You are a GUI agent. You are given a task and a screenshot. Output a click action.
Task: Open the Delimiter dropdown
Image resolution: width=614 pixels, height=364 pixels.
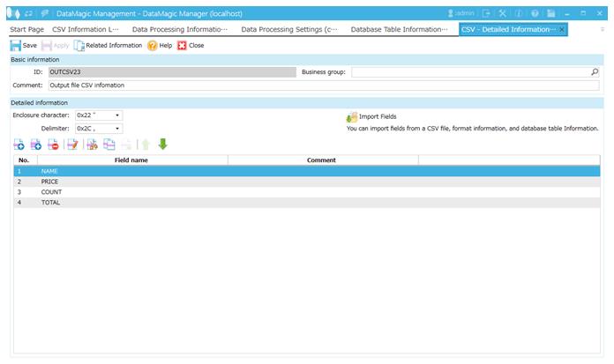(x=117, y=129)
